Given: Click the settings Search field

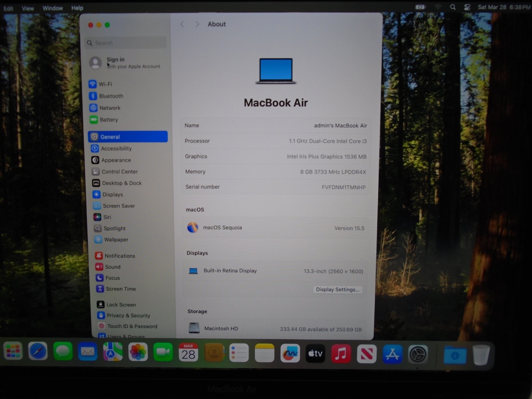Looking at the screenshot, I should pos(126,43).
